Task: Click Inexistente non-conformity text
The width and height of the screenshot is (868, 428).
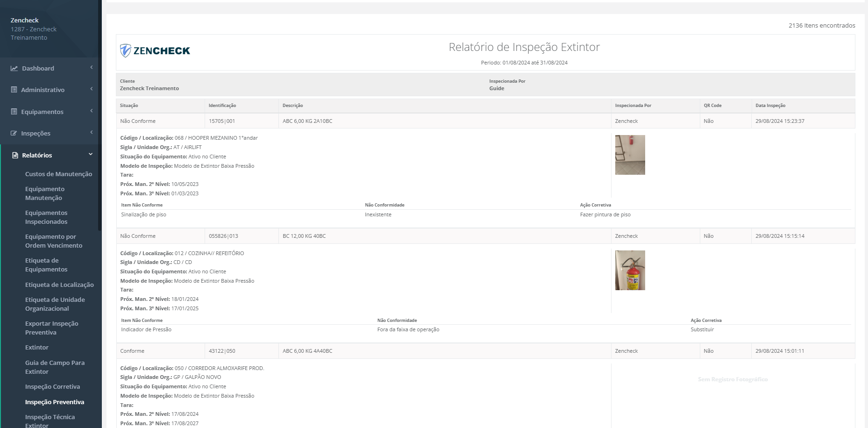Action: coord(378,214)
